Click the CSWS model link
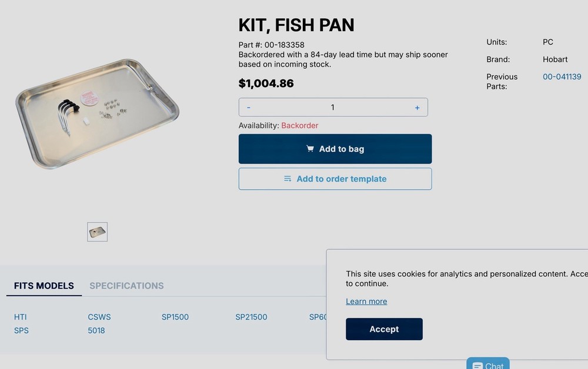 pos(99,317)
